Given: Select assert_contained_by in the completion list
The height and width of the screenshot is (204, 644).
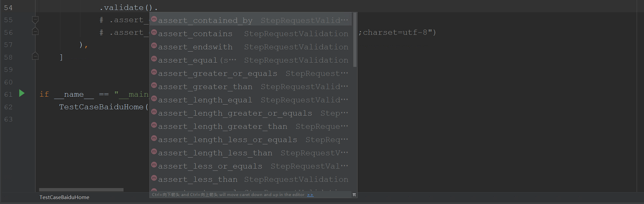Looking at the screenshot, I should click(251, 20).
